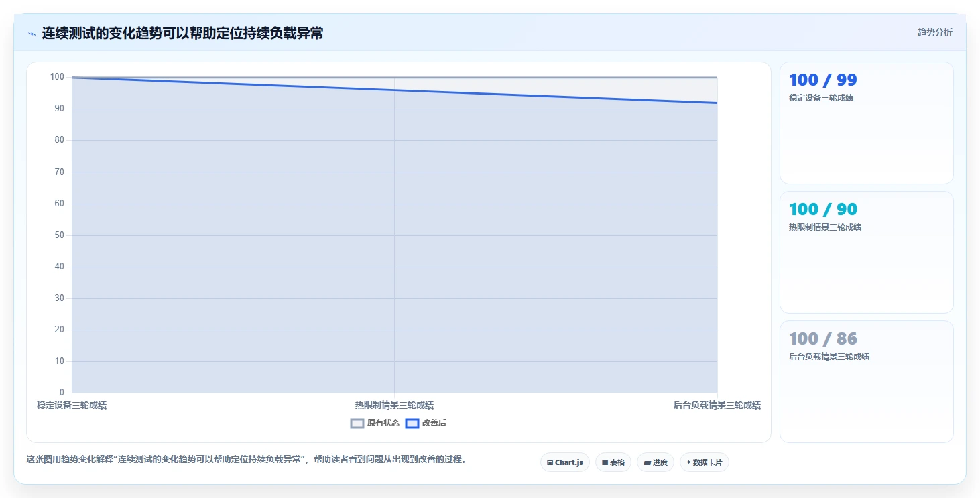Click the 趋势分析 label in the header
Screen dimensions: 980x498
pos(934,32)
